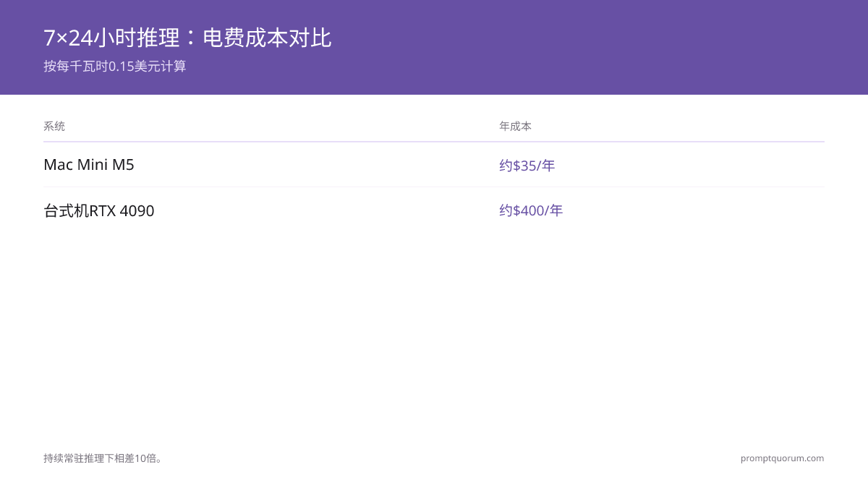Click the 约$400/年 cost value
Screen dimensions: 868x488
pos(531,210)
